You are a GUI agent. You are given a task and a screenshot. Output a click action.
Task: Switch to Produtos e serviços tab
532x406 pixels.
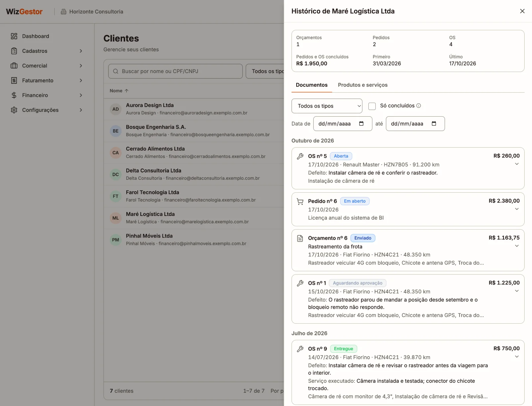pyautogui.click(x=363, y=85)
